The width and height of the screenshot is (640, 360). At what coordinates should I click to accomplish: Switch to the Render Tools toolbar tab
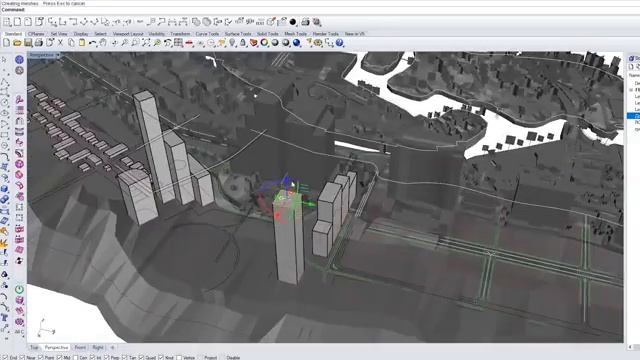click(326, 34)
